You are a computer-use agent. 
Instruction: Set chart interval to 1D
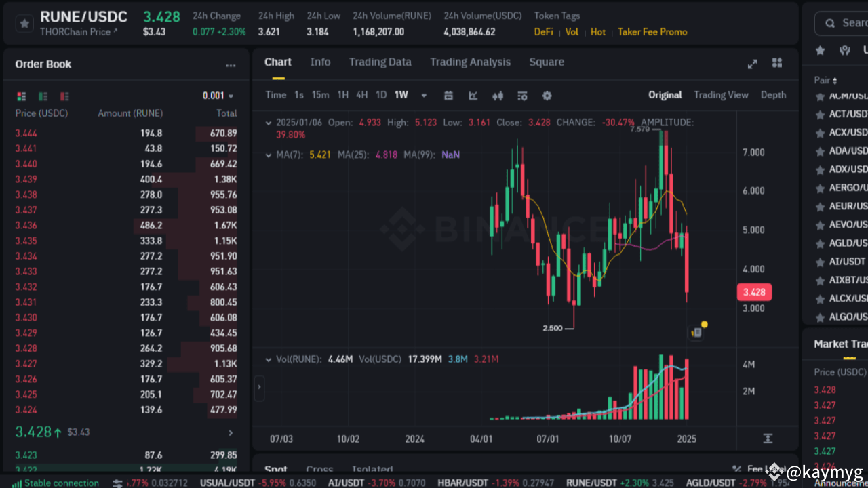click(381, 95)
